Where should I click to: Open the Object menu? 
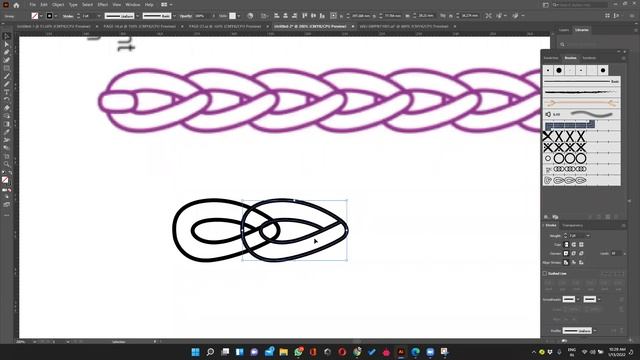[58, 5]
